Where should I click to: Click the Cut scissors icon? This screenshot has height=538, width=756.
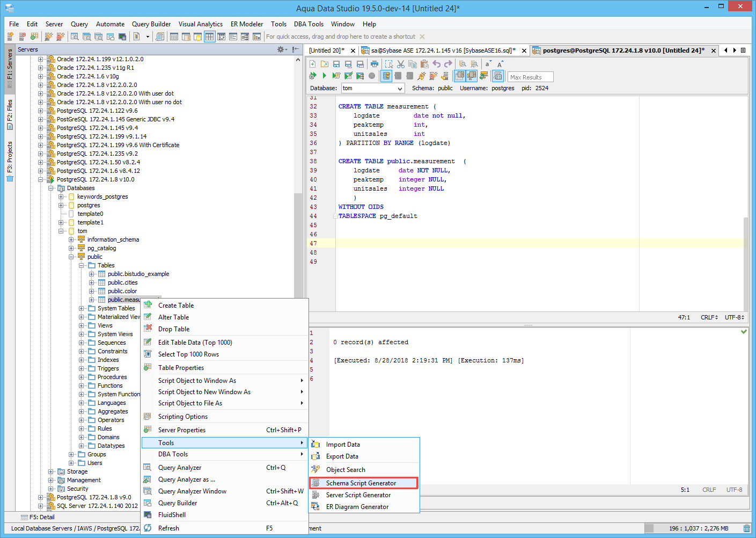[x=401, y=64]
